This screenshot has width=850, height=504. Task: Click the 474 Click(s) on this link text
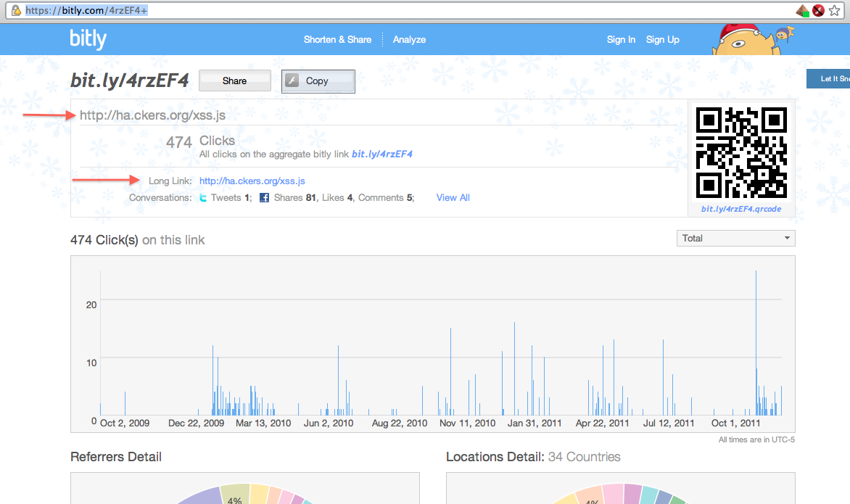pos(138,240)
